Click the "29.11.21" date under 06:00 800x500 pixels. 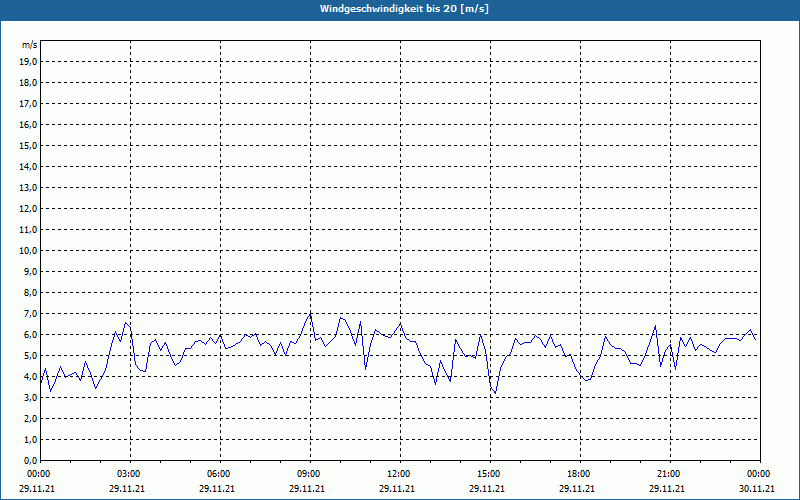click(217, 489)
